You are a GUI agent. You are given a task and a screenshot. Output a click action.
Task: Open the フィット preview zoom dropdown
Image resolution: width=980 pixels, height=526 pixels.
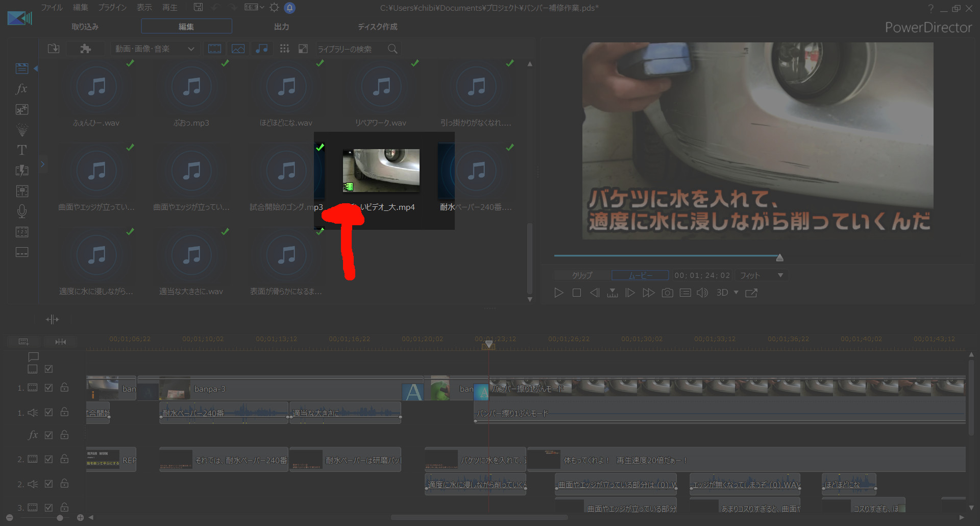coord(761,275)
